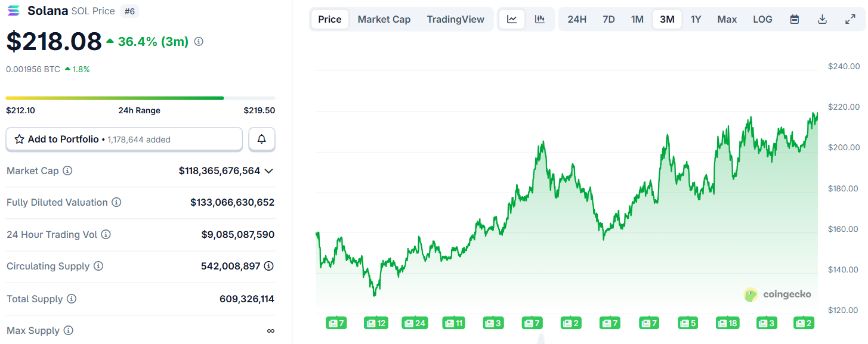Click the star next to Add to Portfolio

pyautogui.click(x=20, y=139)
